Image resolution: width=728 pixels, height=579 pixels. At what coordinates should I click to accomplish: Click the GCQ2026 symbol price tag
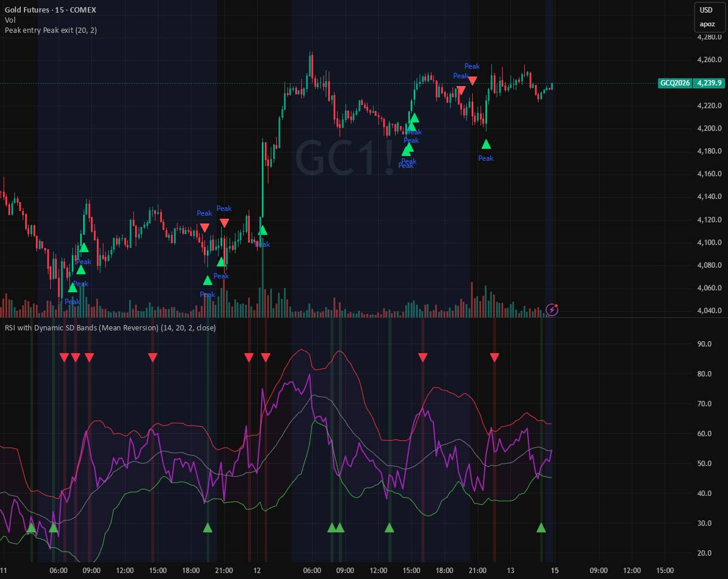point(675,84)
